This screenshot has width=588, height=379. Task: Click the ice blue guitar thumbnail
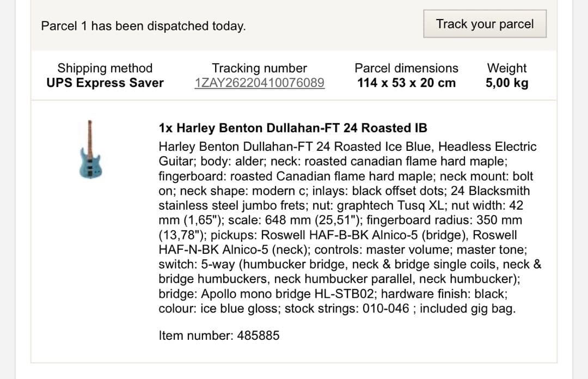pyautogui.click(x=91, y=149)
